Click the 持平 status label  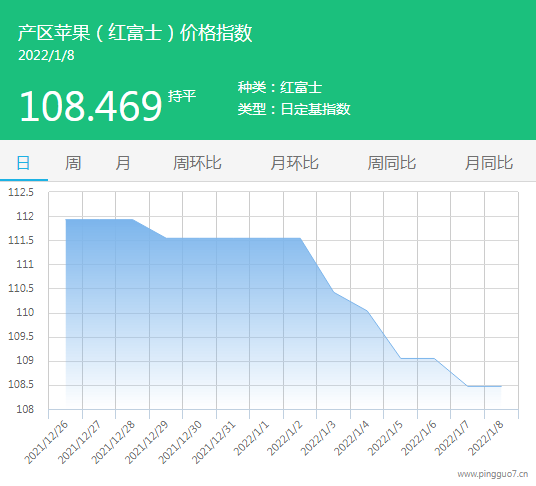tap(182, 96)
